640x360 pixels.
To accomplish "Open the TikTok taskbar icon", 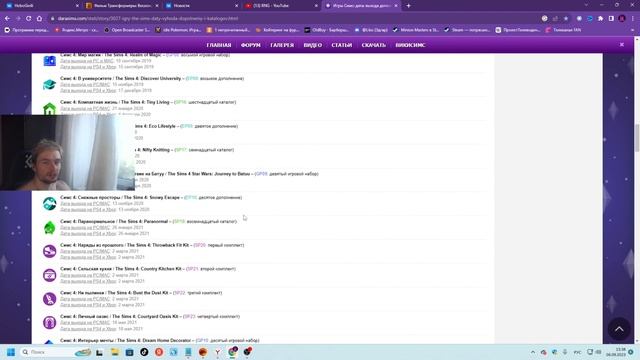I will click(x=144, y=352).
